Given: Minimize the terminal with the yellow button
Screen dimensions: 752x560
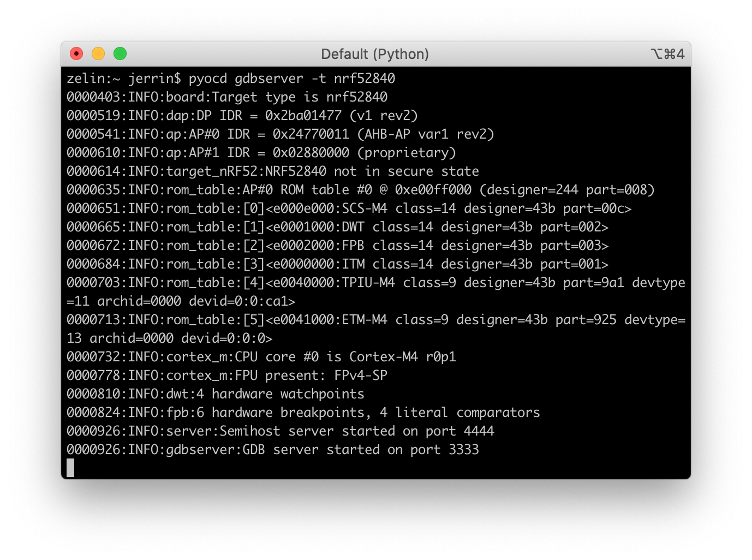Looking at the screenshot, I should (x=98, y=53).
